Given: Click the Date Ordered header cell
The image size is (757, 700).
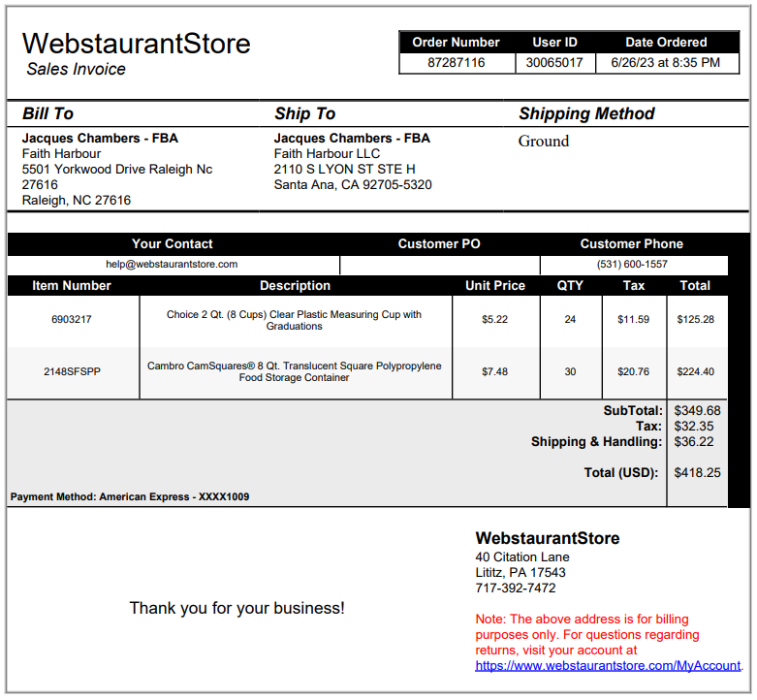Looking at the screenshot, I should pos(666,43).
